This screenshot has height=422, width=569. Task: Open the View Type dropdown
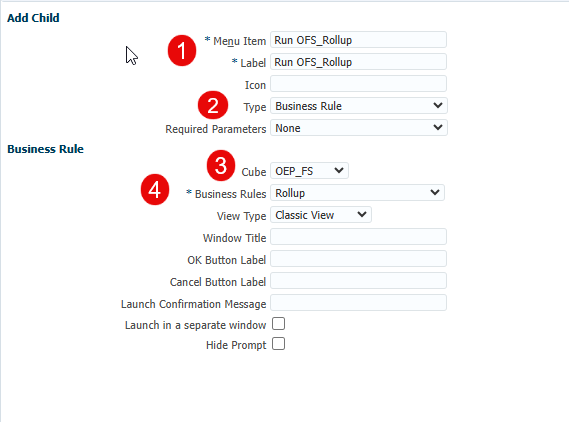pyautogui.click(x=321, y=215)
